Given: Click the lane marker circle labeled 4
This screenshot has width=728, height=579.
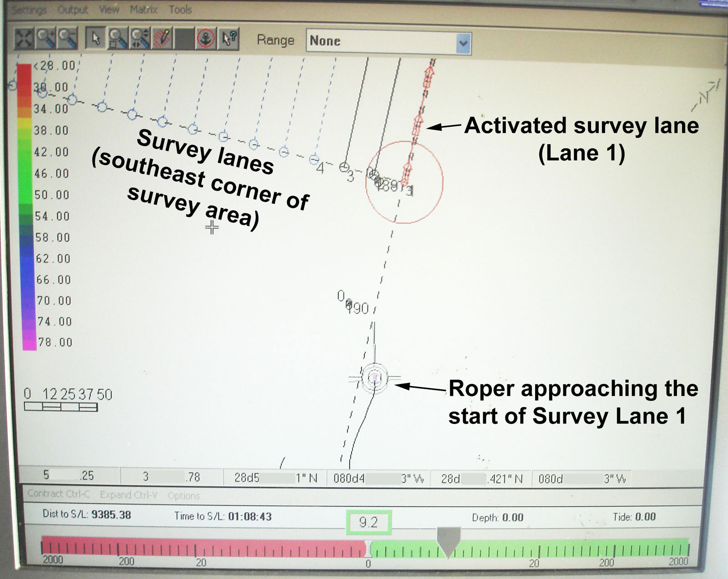Looking at the screenshot, I should (x=314, y=160).
